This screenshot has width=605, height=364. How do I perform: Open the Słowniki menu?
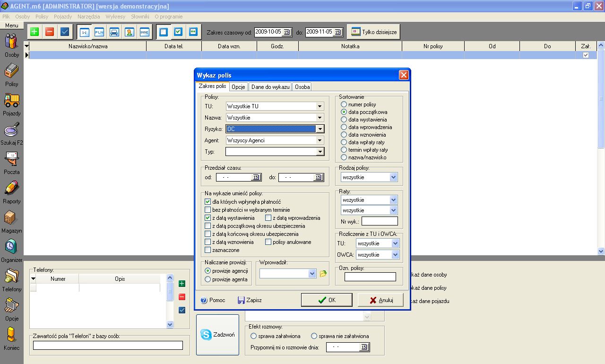[140, 17]
